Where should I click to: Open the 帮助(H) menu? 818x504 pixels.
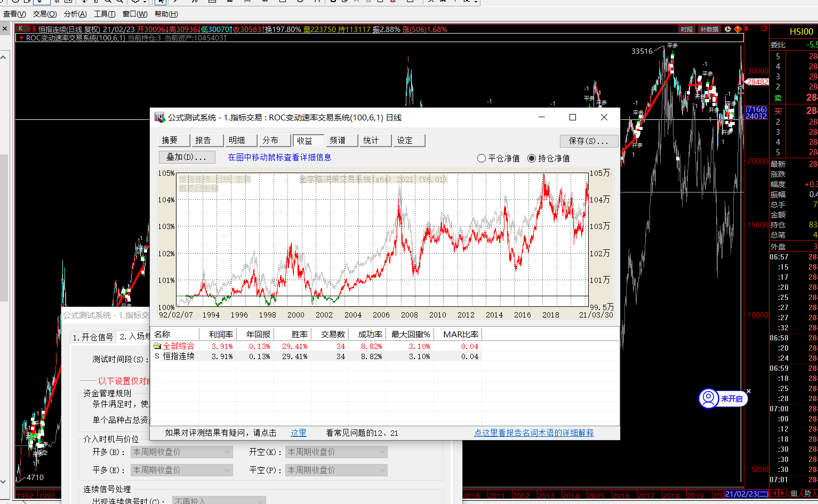[166, 14]
